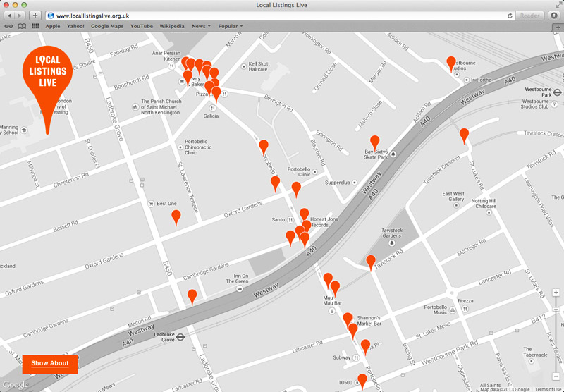
Task: Click the Honest Jons Records label
Action: coord(324,222)
